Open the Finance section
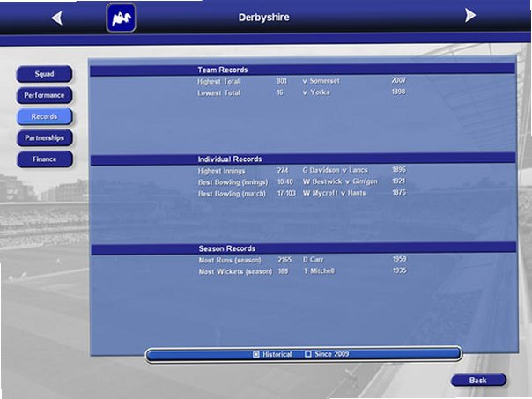The width and height of the screenshot is (532, 399). [x=44, y=159]
